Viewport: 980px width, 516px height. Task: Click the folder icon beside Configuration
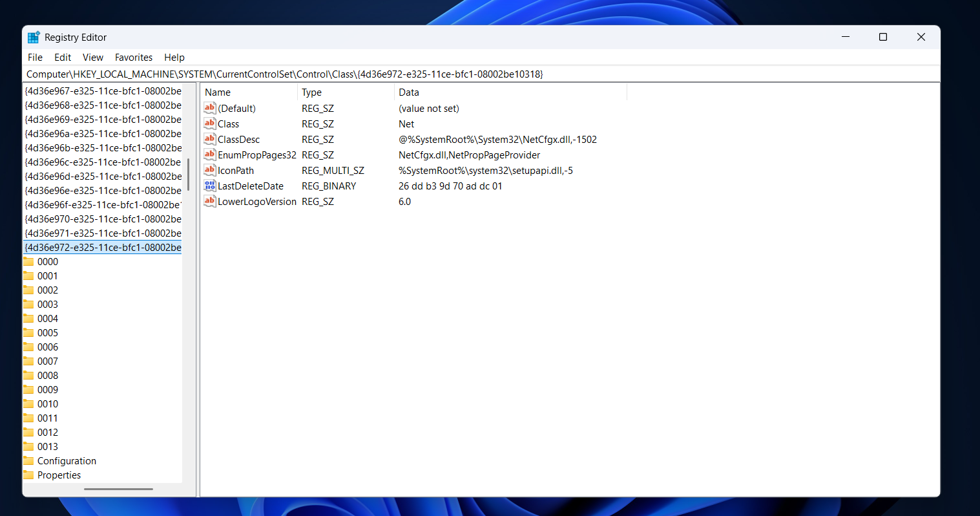(30, 460)
